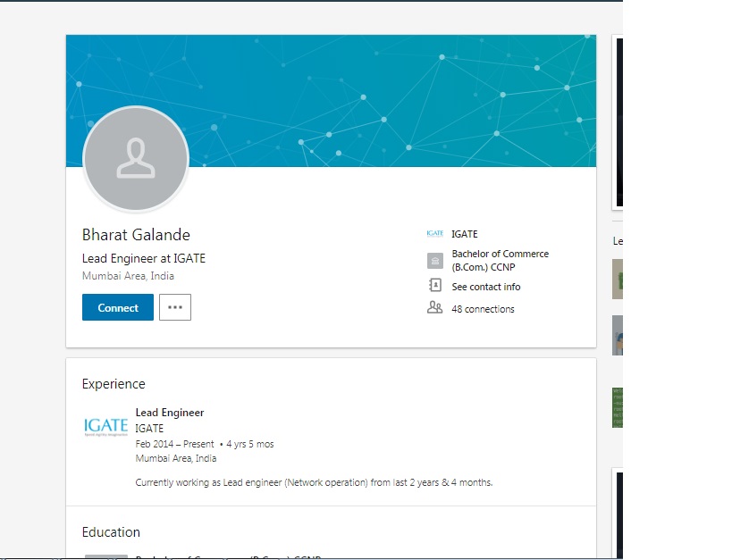The width and height of the screenshot is (732, 560).
Task: Click the connections people icon
Action: (434, 307)
